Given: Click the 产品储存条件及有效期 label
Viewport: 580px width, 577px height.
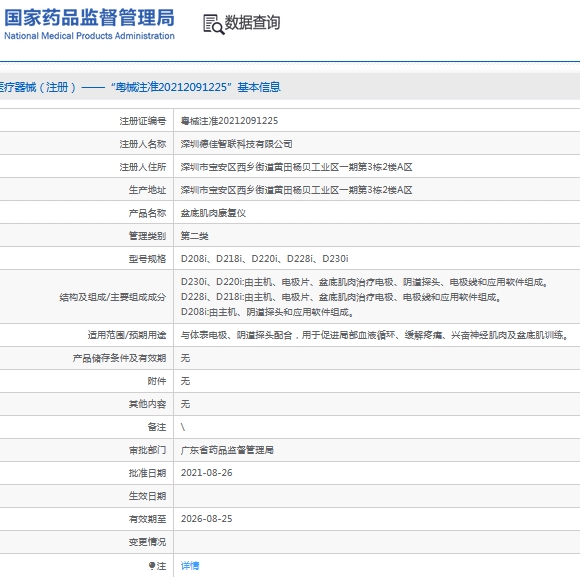Looking at the screenshot, I should (x=119, y=358).
